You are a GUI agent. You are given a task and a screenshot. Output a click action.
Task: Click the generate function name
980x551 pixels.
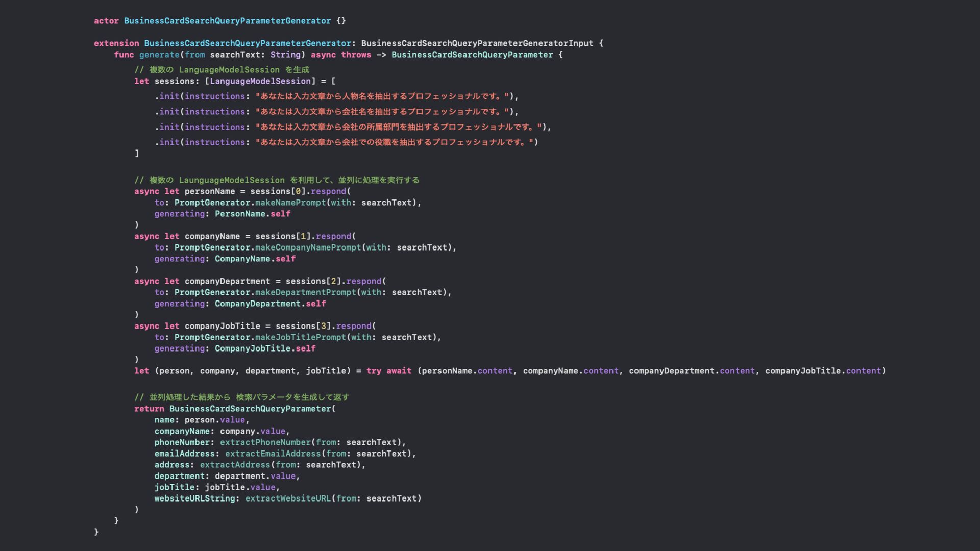pyautogui.click(x=159, y=55)
